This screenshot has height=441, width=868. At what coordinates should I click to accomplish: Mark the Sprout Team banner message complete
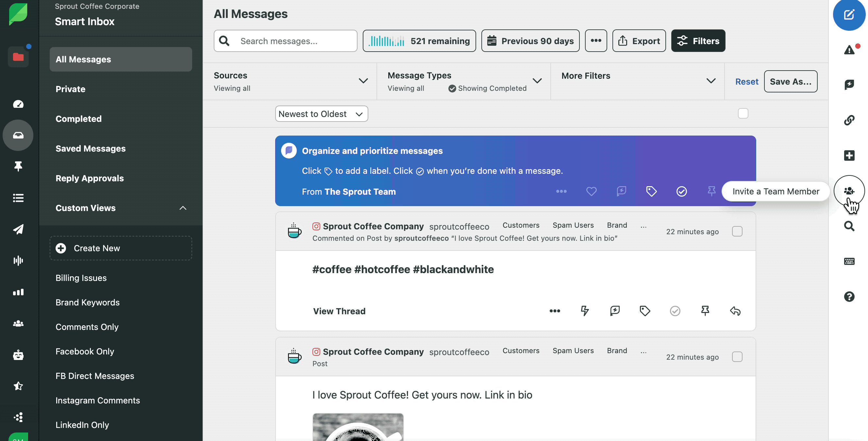[681, 191]
